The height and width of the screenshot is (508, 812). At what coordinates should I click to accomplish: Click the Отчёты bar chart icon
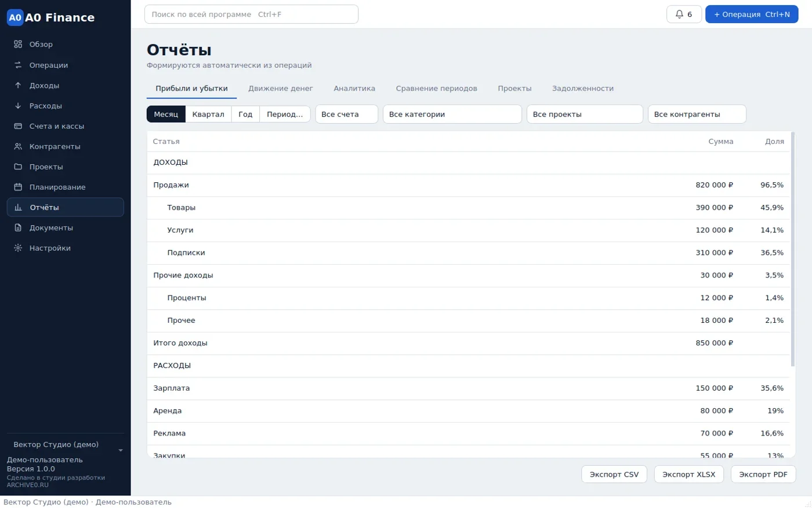(x=18, y=207)
